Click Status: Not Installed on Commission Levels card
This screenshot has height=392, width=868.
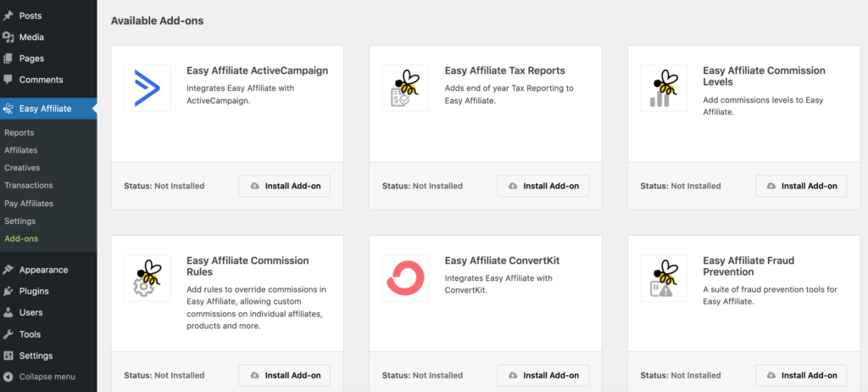pyautogui.click(x=681, y=186)
